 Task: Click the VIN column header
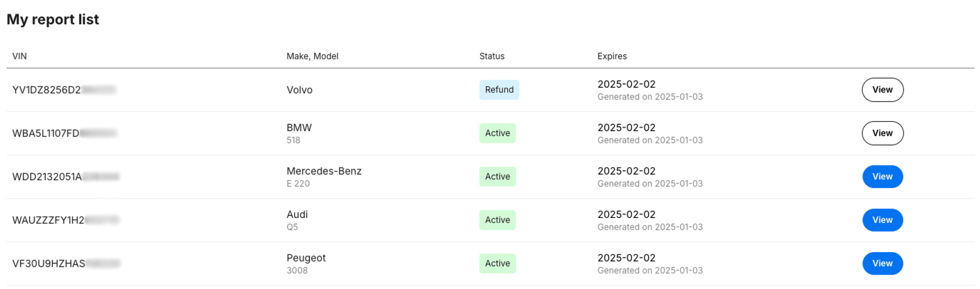click(x=19, y=56)
